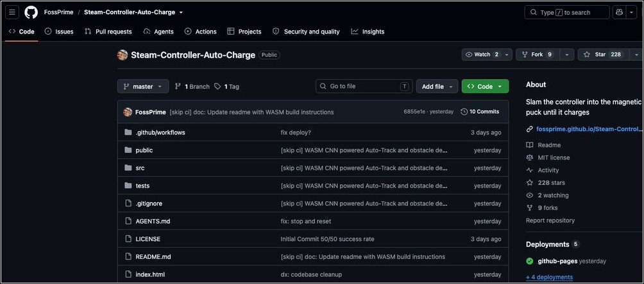Viewport: 644px width, 284px height.
Task: Fork the repository
Action: pyautogui.click(x=538, y=55)
